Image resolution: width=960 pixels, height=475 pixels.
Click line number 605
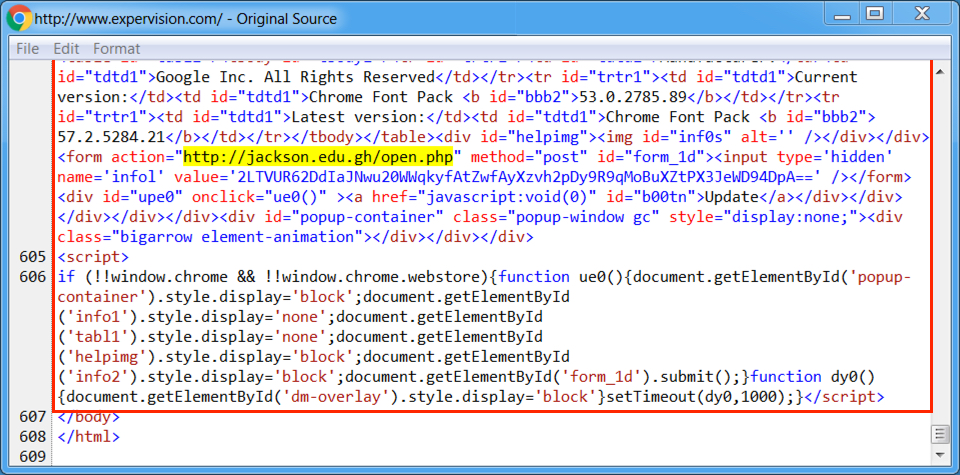pyautogui.click(x=32, y=256)
